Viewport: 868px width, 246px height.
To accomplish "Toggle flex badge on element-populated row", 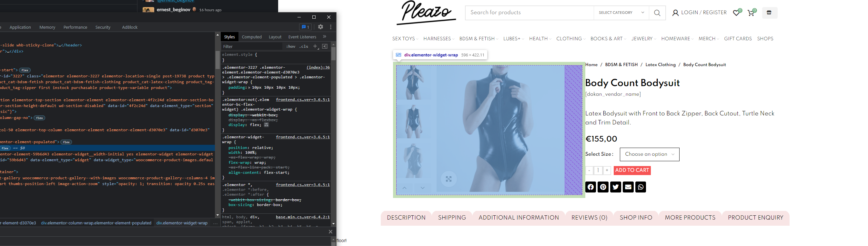I will (x=66, y=142).
